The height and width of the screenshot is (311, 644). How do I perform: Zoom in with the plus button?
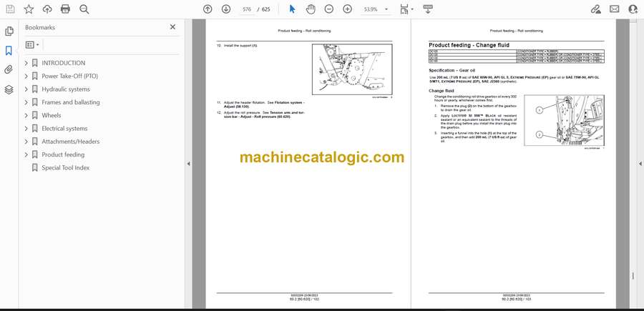pos(348,9)
